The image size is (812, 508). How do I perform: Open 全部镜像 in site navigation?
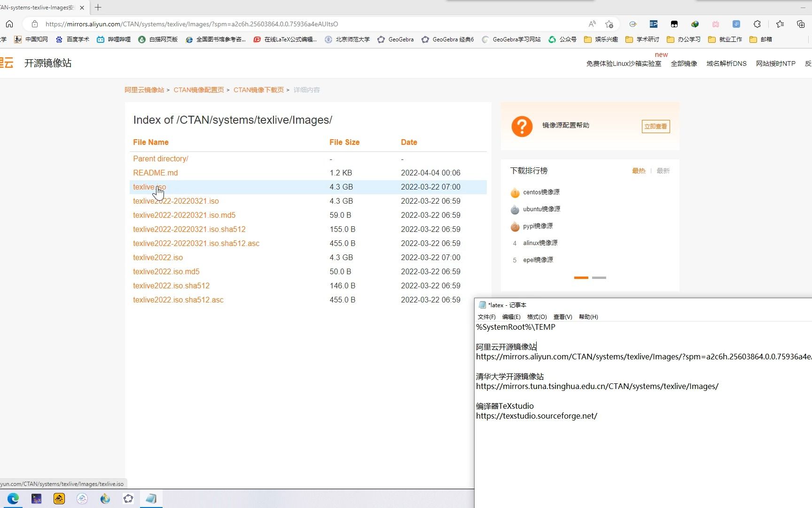pyautogui.click(x=684, y=63)
